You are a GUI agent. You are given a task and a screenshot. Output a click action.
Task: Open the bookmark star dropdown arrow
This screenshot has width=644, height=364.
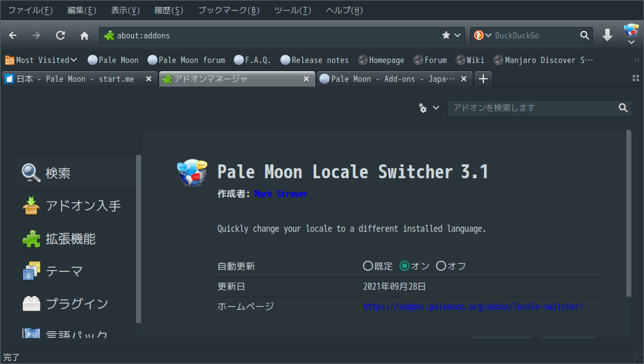pos(457,35)
